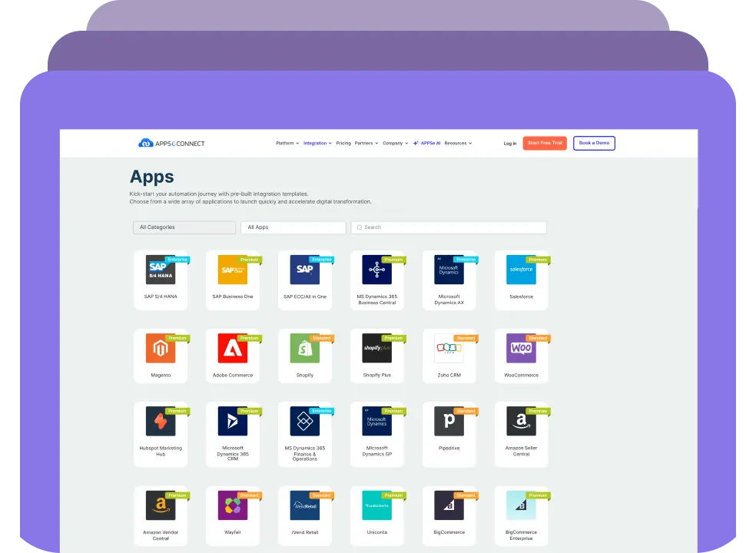Open the Hubspot Marketing Hub icon

161,421
